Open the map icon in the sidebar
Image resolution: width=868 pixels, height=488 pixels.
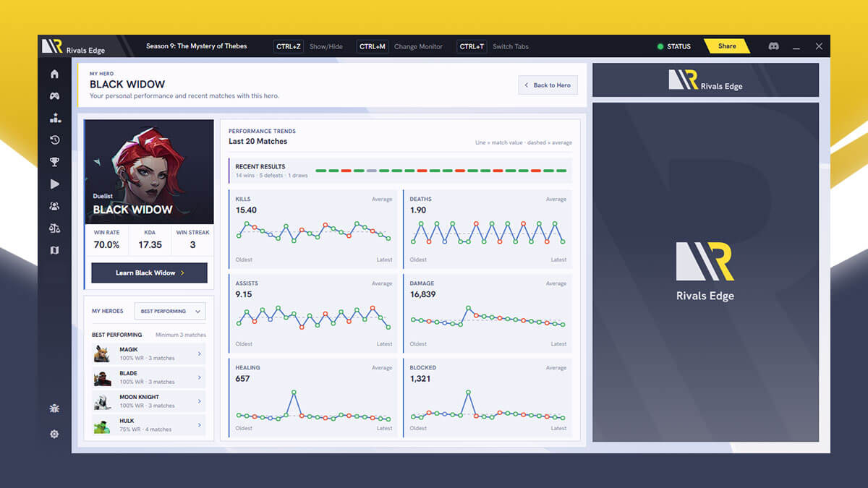pyautogui.click(x=54, y=250)
